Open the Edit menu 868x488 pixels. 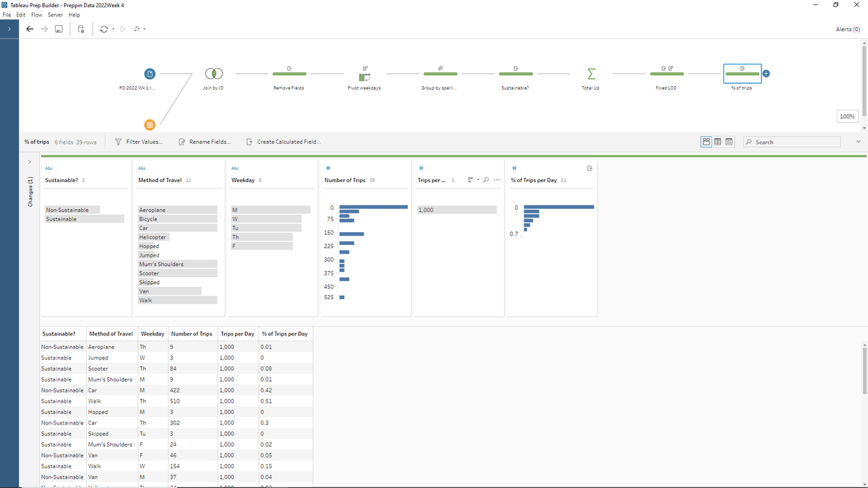click(x=21, y=15)
